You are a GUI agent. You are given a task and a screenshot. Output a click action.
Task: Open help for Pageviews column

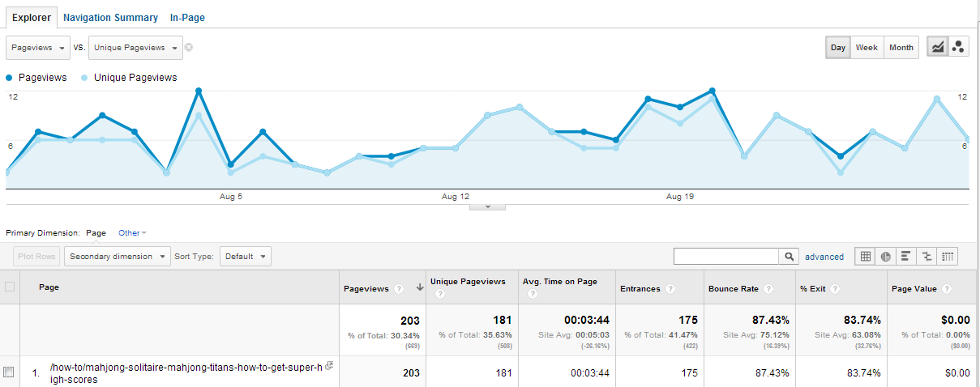coord(399,288)
